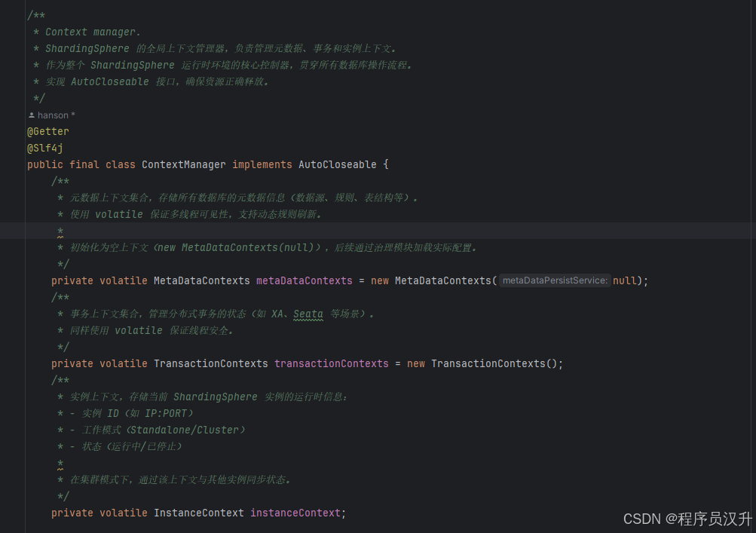Click the TransactionContexts() constructor call
Viewport: 756px width, 533px height.
(494, 363)
